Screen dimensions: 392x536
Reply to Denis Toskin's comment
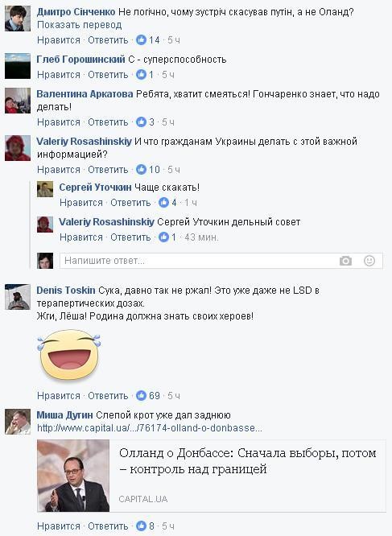108,395
